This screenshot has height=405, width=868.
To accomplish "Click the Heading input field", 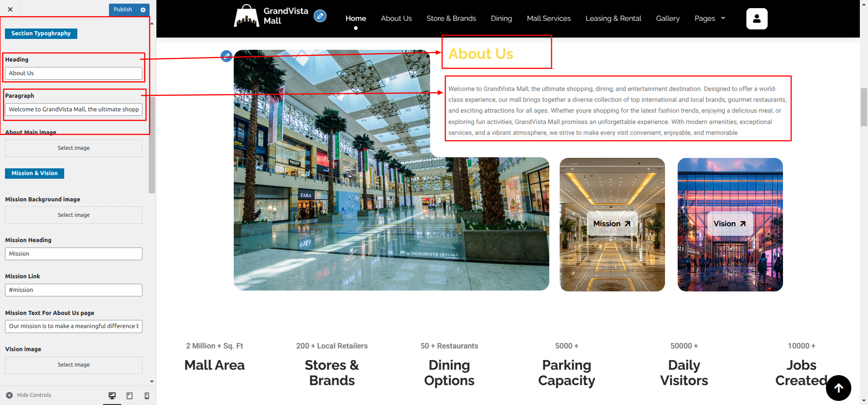I will click(x=74, y=73).
